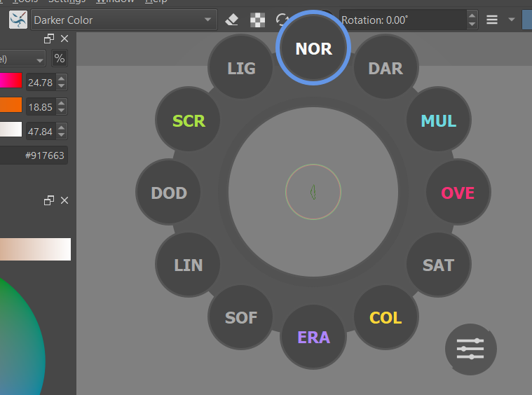Increase the 47.84 value with up arrow
532x395 pixels.
click(x=62, y=127)
